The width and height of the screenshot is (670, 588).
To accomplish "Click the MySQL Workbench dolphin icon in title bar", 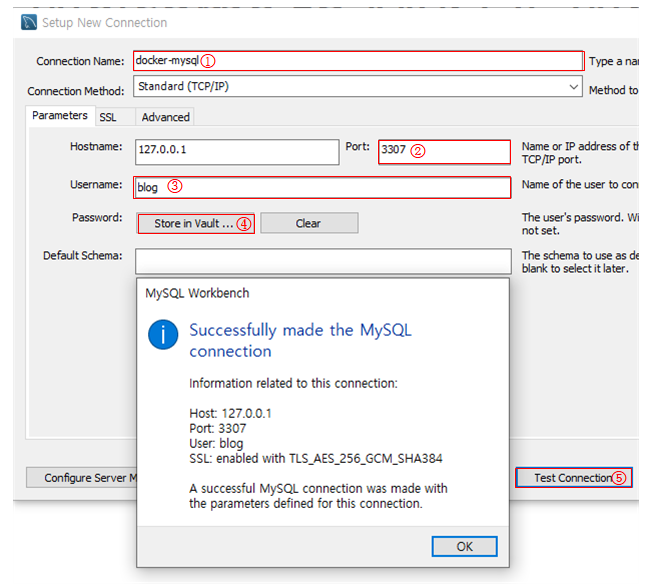I will click(29, 22).
